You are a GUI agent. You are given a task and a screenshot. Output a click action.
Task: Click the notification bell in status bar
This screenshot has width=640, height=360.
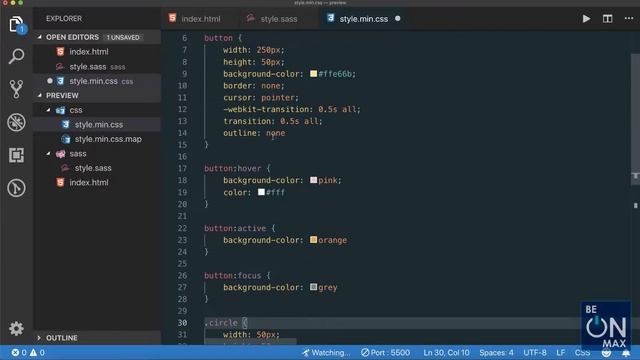pos(626,353)
